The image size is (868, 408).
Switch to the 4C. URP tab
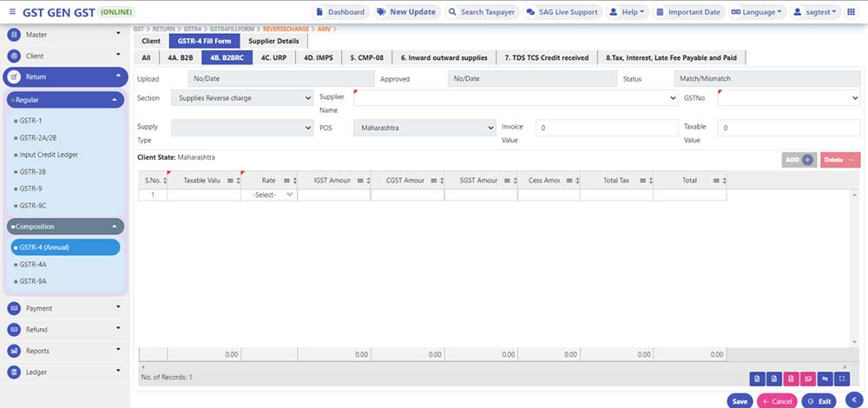pyautogui.click(x=273, y=58)
